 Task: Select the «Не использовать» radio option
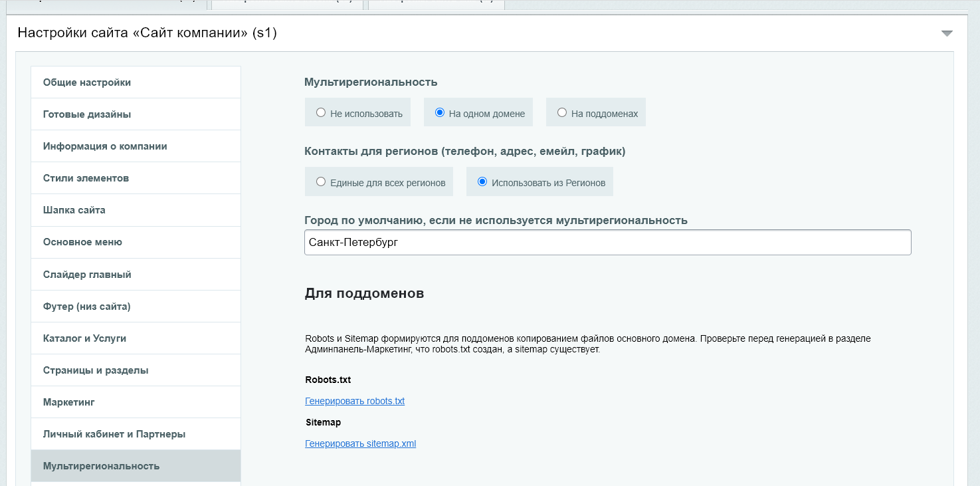point(321,113)
